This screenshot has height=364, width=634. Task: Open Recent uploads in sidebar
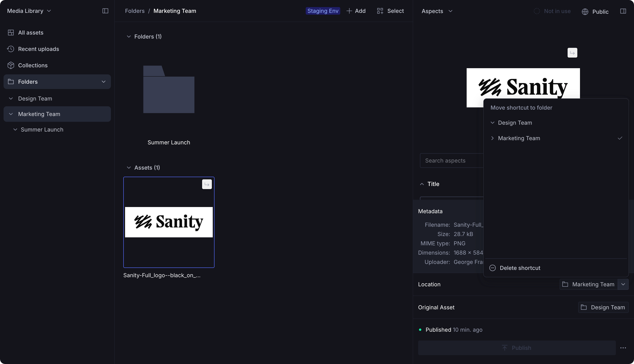point(57,49)
